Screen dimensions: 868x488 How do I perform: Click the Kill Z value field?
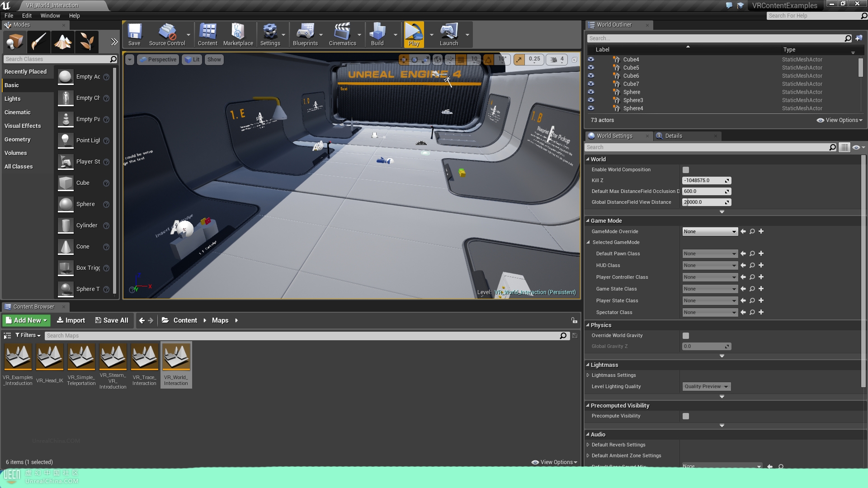pyautogui.click(x=707, y=180)
